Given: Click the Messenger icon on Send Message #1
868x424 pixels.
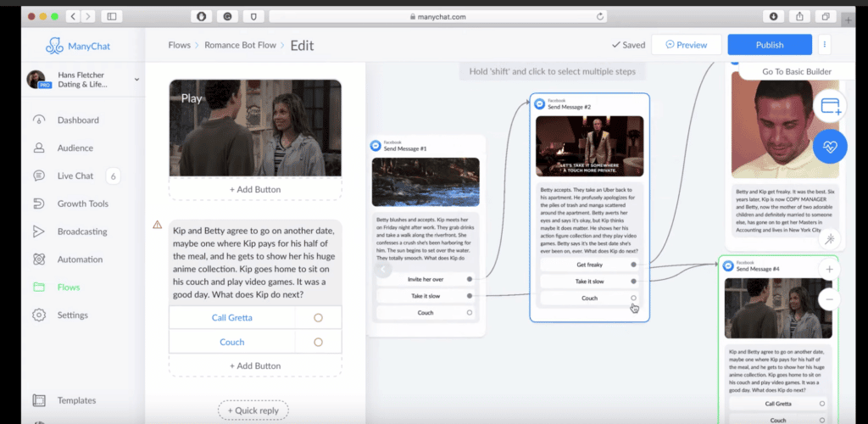Looking at the screenshot, I should coord(376,146).
